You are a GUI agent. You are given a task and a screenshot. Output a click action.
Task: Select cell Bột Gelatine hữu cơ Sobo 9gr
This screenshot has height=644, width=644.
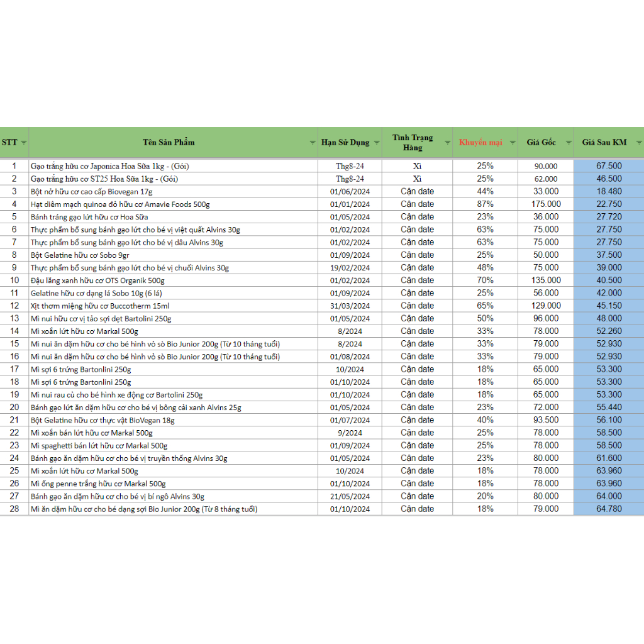(x=174, y=255)
